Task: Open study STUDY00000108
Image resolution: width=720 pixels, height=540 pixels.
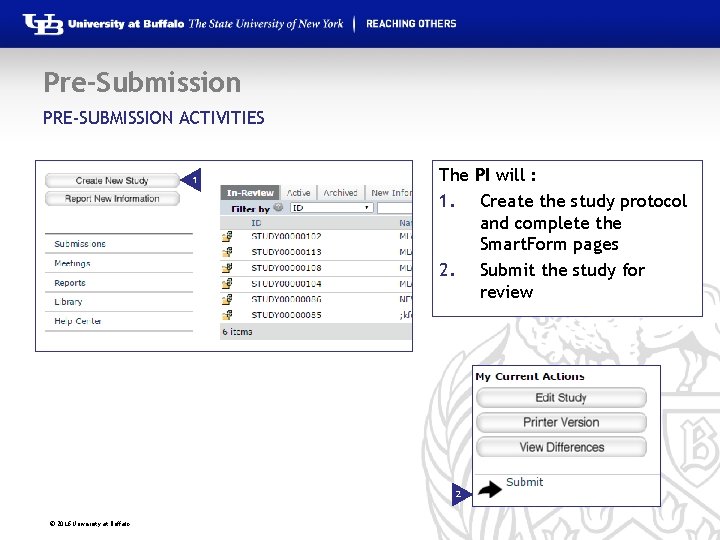Action: tap(286, 268)
